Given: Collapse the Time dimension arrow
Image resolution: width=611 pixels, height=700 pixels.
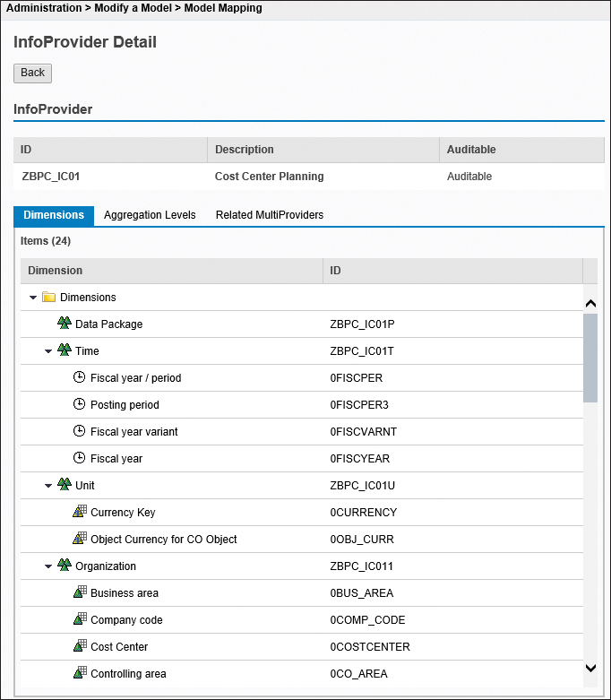Looking at the screenshot, I should point(48,351).
